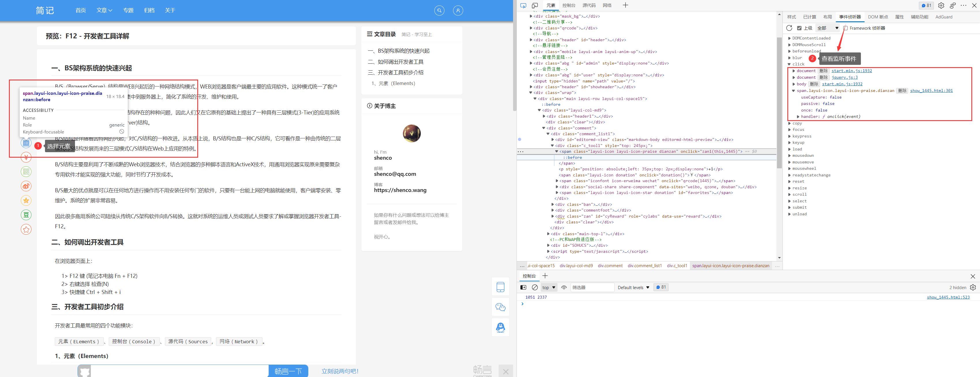Open the Default levels dropdown
The width and height of the screenshot is (980, 377).
pyautogui.click(x=633, y=288)
